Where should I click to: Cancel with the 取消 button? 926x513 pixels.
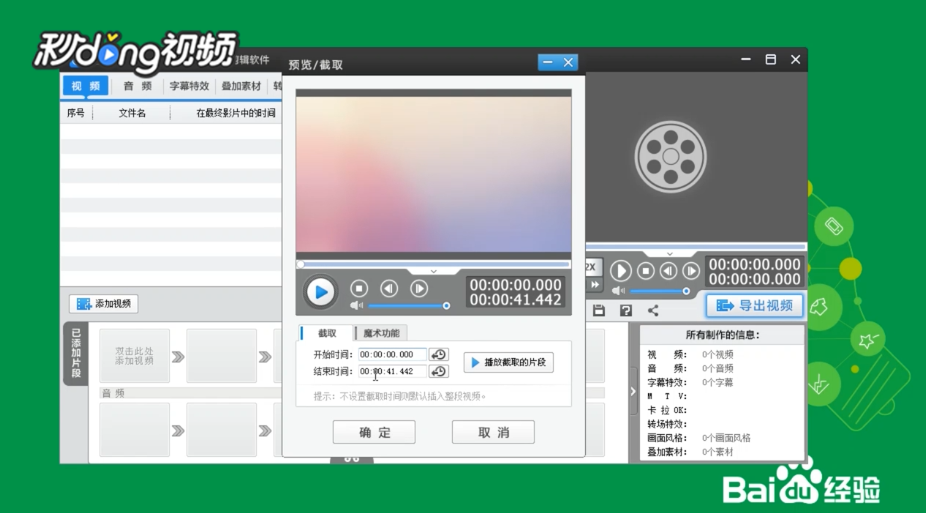tap(493, 432)
